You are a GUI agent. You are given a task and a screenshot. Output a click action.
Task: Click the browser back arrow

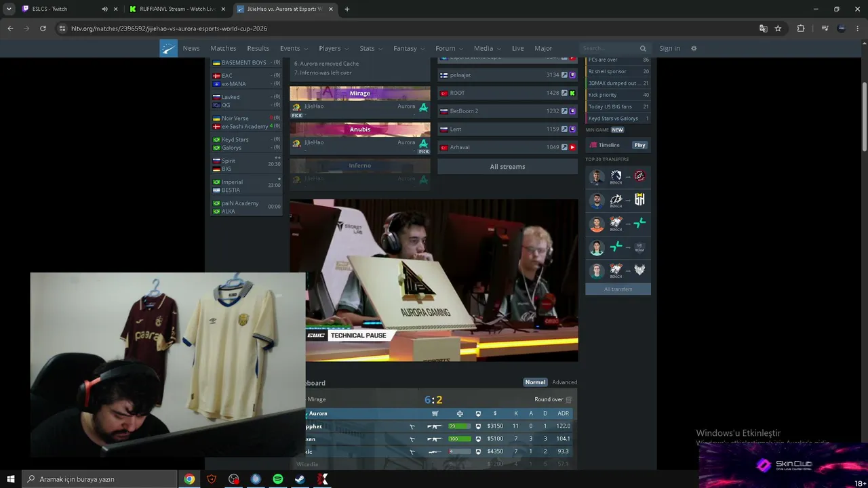[10, 28]
